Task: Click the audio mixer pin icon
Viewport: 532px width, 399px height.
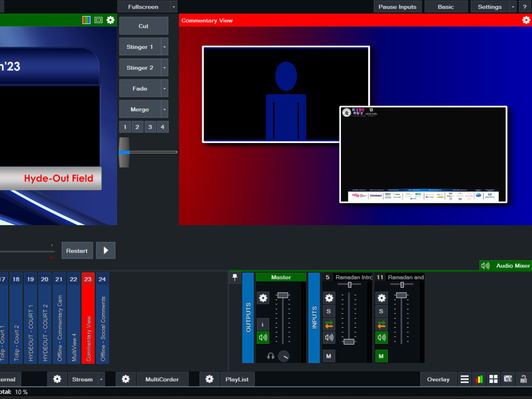Action: tap(235, 278)
